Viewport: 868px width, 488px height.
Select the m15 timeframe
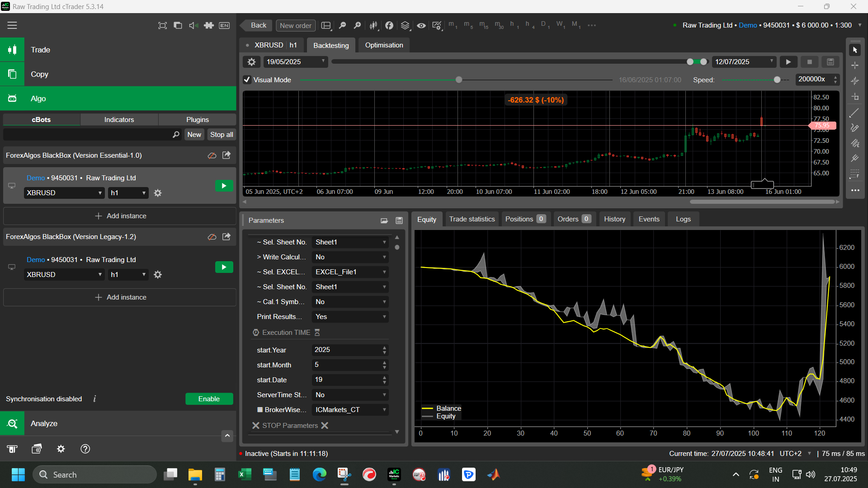tap(484, 25)
